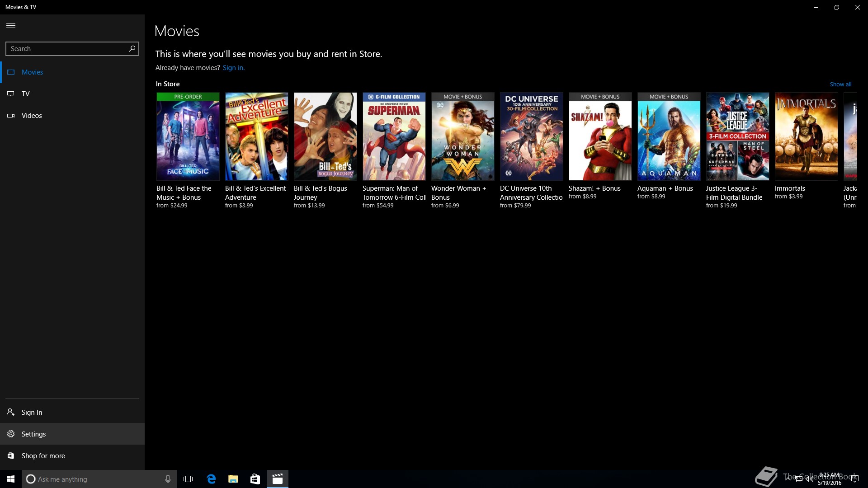
Task: Open Bill & Ted's Bogus Journey poster
Action: (325, 136)
